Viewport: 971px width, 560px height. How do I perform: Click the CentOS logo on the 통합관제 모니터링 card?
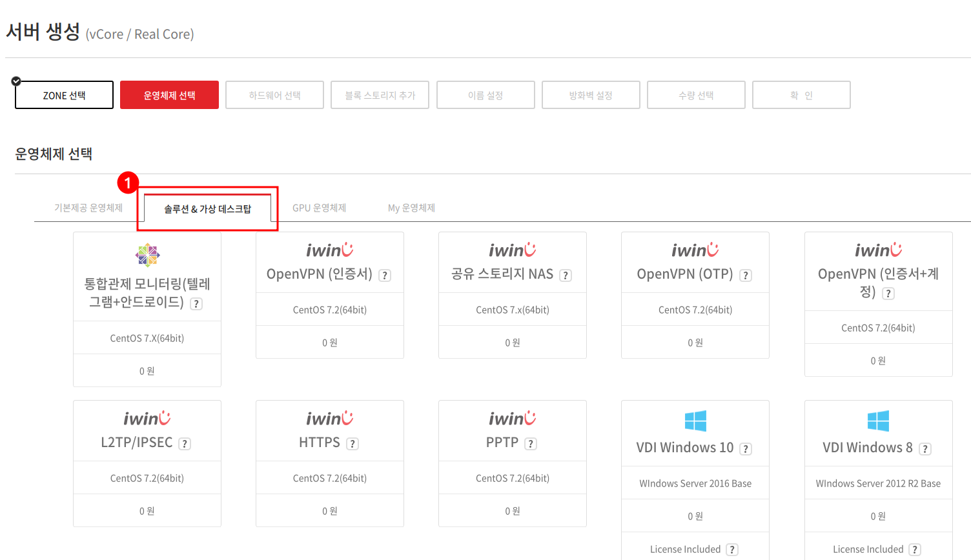147,255
